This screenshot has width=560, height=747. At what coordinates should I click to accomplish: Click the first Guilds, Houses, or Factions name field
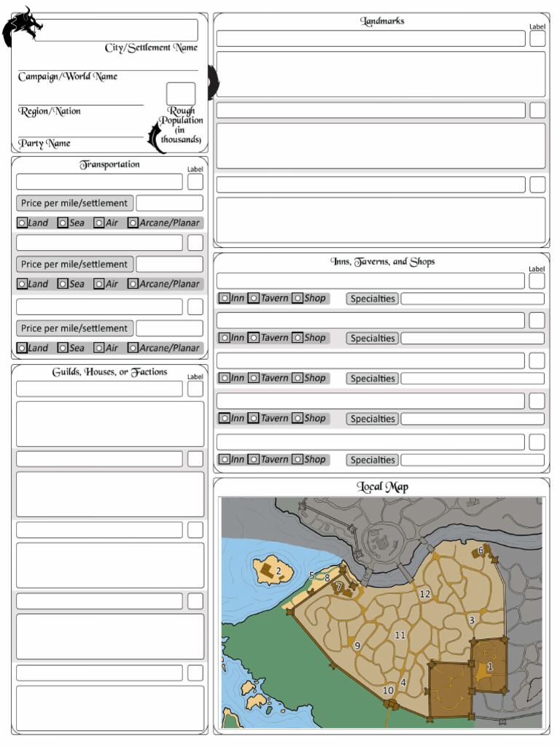[99, 389]
